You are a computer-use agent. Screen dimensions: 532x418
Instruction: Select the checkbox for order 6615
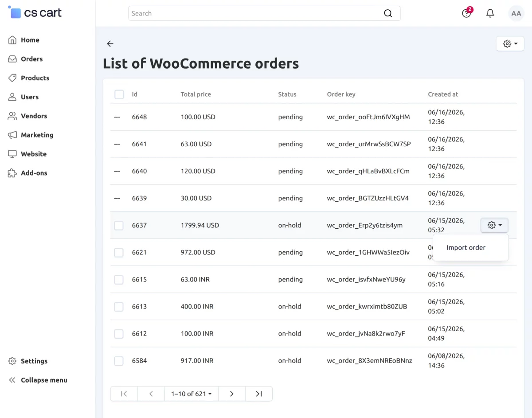(119, 279)
